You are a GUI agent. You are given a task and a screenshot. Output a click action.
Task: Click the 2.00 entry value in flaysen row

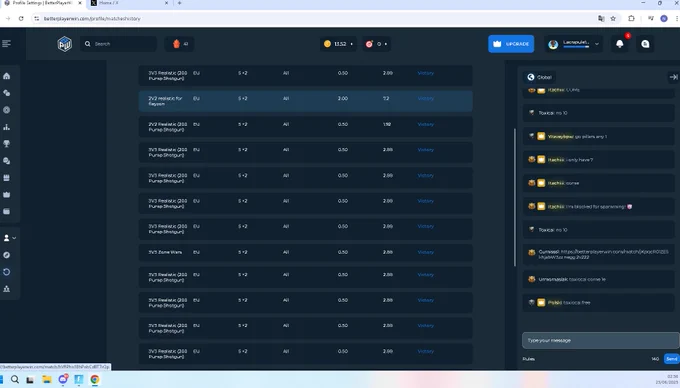pos(343,98)
